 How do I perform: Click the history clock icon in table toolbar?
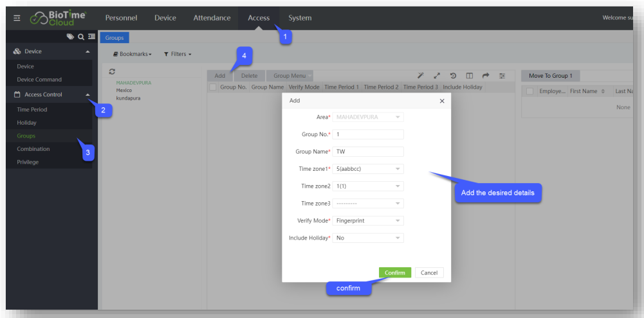453,76
